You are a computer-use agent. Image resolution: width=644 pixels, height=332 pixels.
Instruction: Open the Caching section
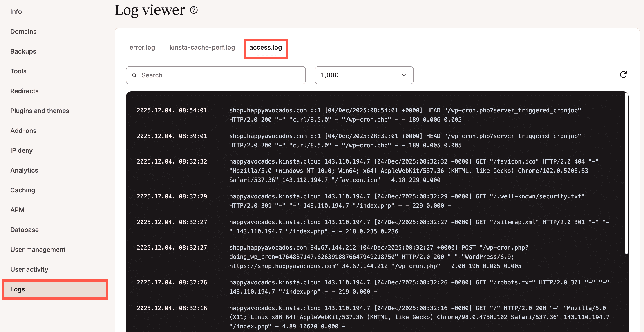click(22, 190)
